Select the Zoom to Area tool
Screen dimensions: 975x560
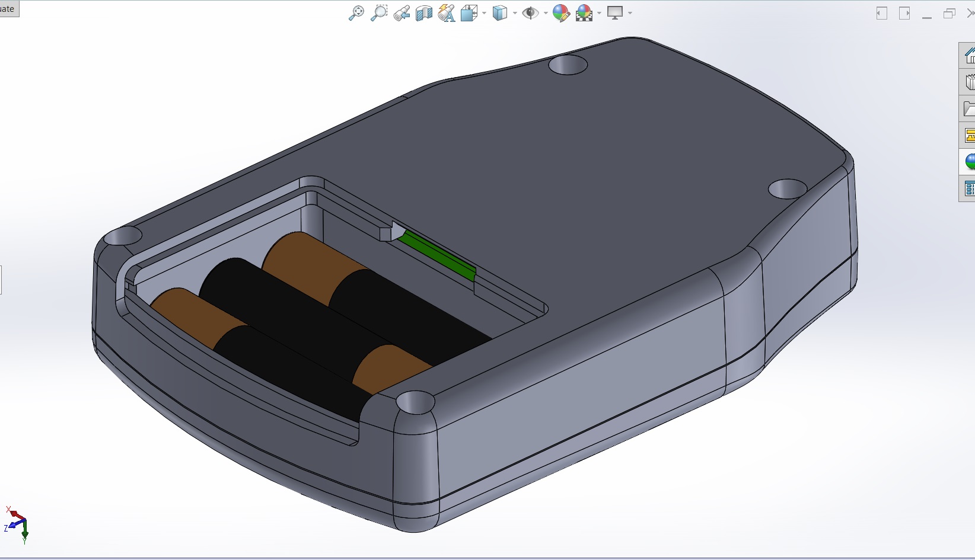click(379, 13)
